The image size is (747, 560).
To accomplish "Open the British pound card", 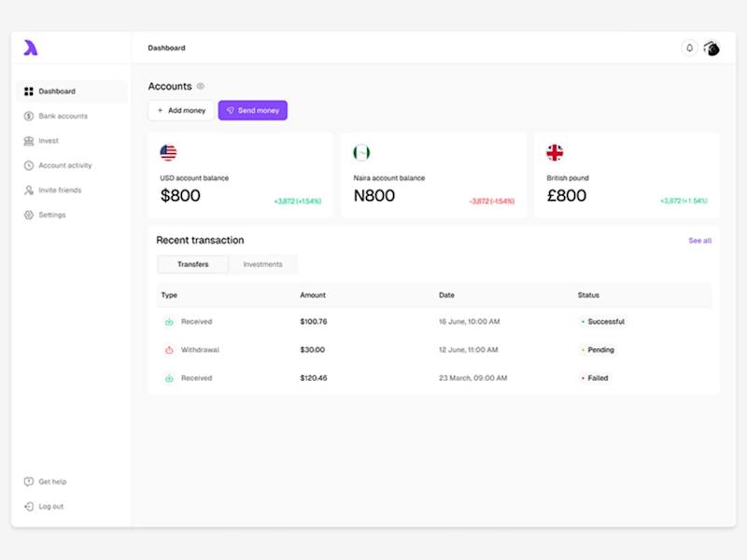I will point(627,175).
